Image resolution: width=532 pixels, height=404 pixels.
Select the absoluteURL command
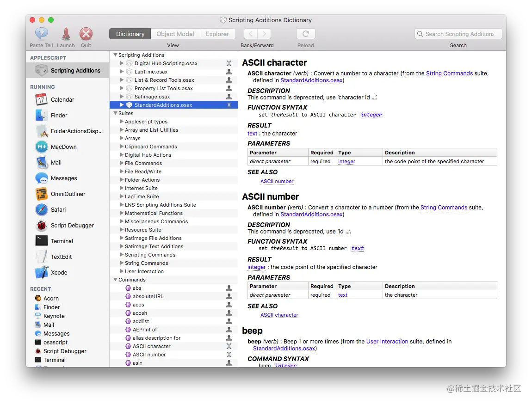pyautogui.click(x=173, y=296)
